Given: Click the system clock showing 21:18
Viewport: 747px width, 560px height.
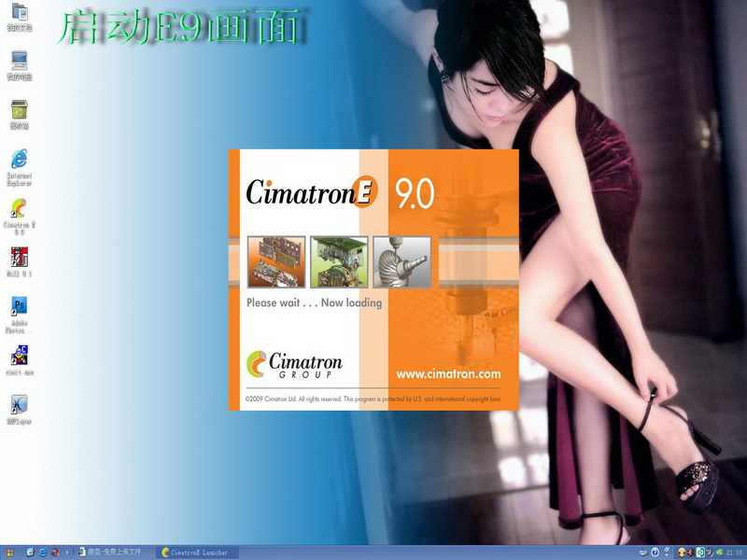Looking at the screenshot, I should point(734,553).
